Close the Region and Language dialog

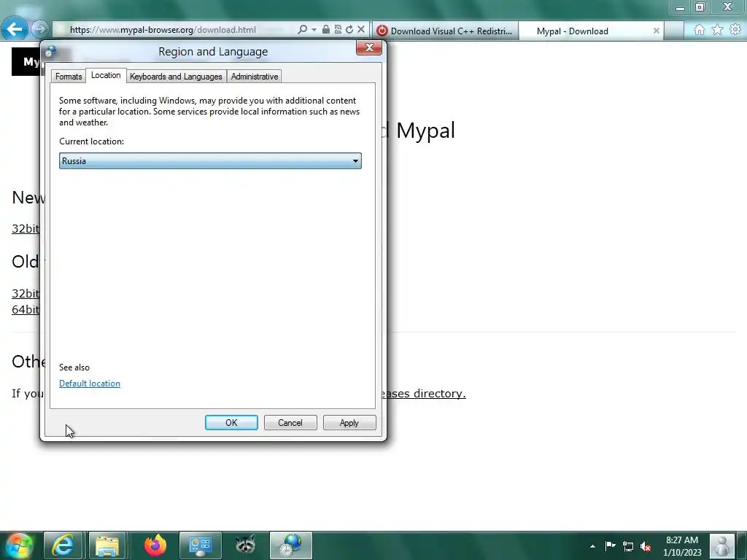[368, 47]
